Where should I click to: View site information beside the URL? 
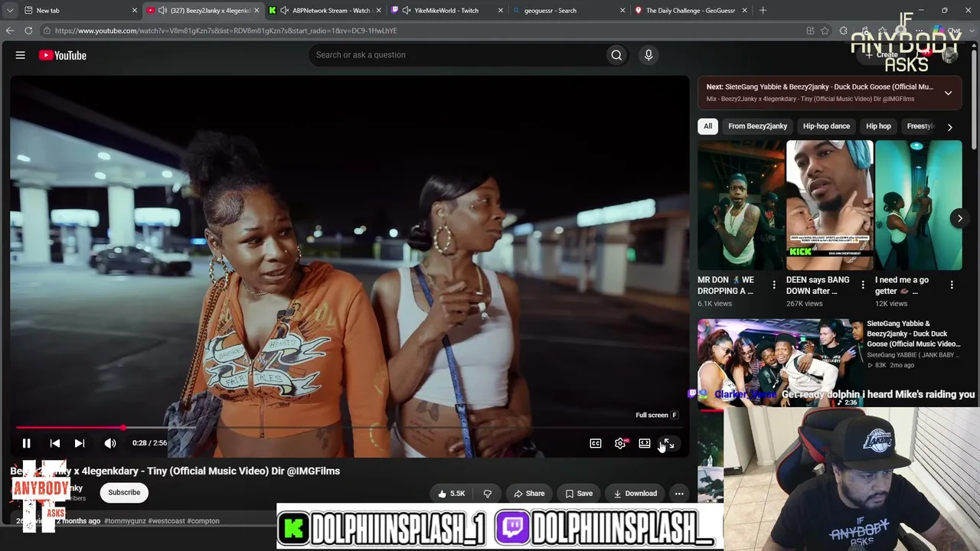47,31
